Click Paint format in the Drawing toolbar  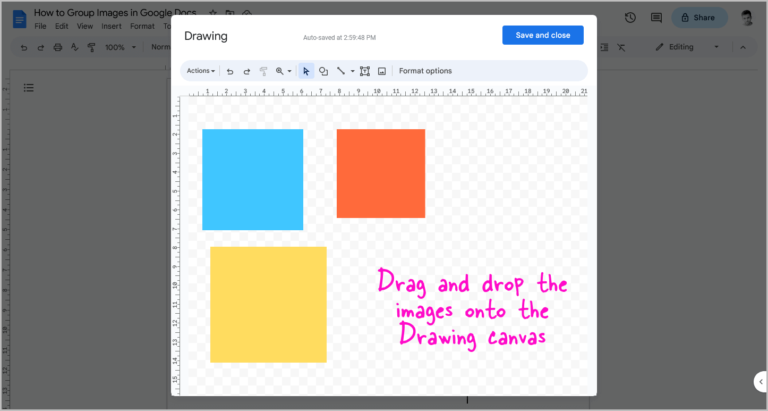[264, 72]
